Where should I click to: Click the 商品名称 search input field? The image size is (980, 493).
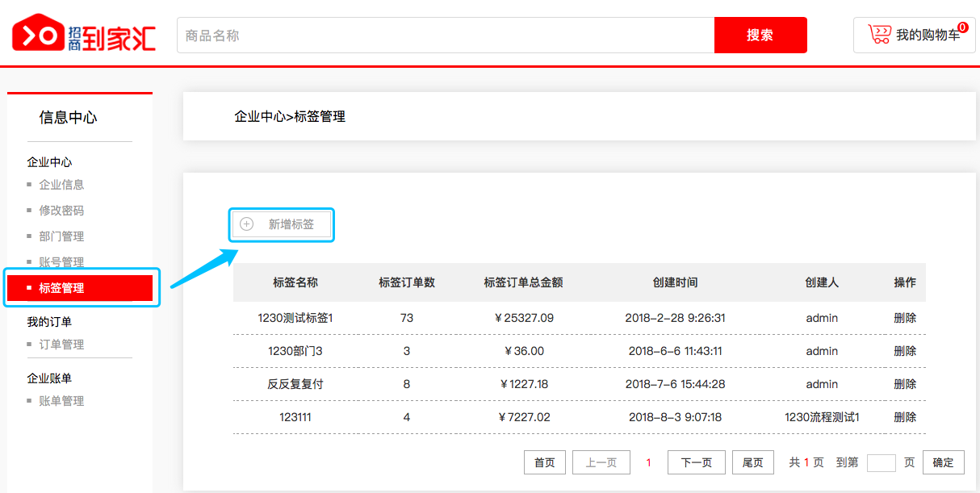[446, 36]
